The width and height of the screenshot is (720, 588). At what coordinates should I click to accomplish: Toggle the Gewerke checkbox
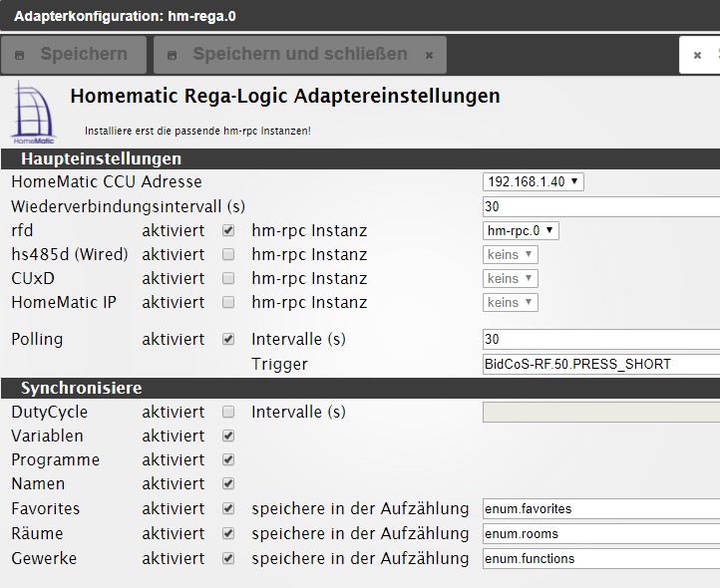[228, 558]
